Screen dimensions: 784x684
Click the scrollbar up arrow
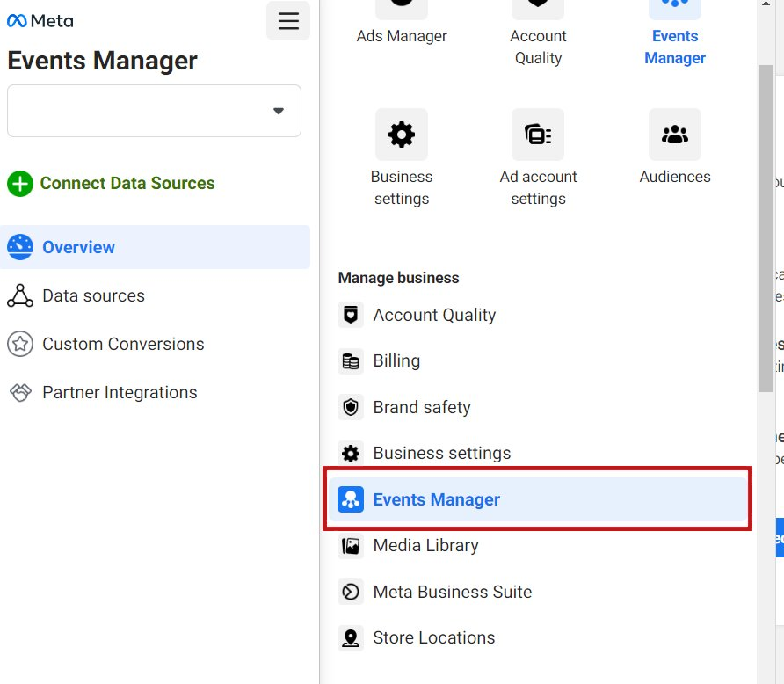pyautogui.click(x=766, y=4)
